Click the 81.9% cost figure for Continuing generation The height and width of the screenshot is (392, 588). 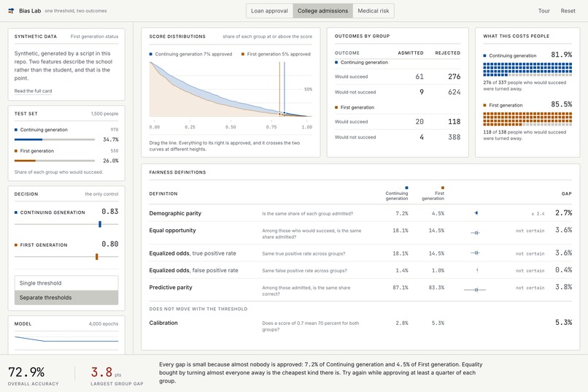(x=562, y=55)
